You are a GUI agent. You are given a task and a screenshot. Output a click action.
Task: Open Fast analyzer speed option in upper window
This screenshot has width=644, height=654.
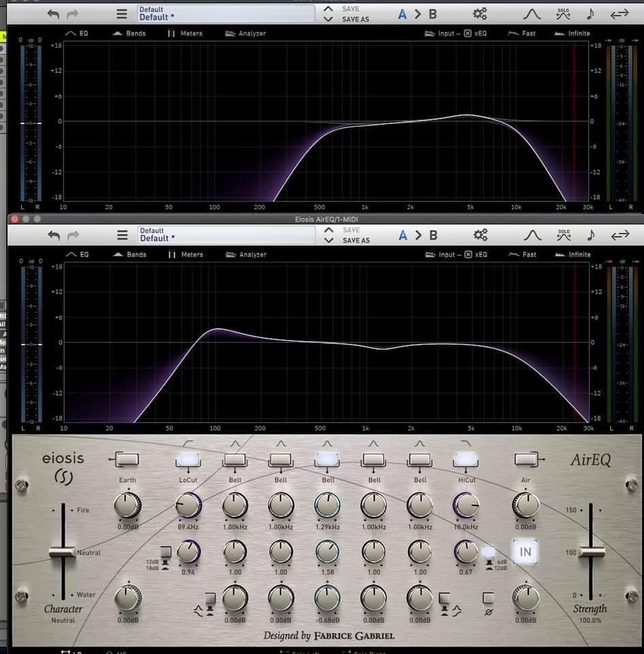pyautogui.click(x=522, y=33)
